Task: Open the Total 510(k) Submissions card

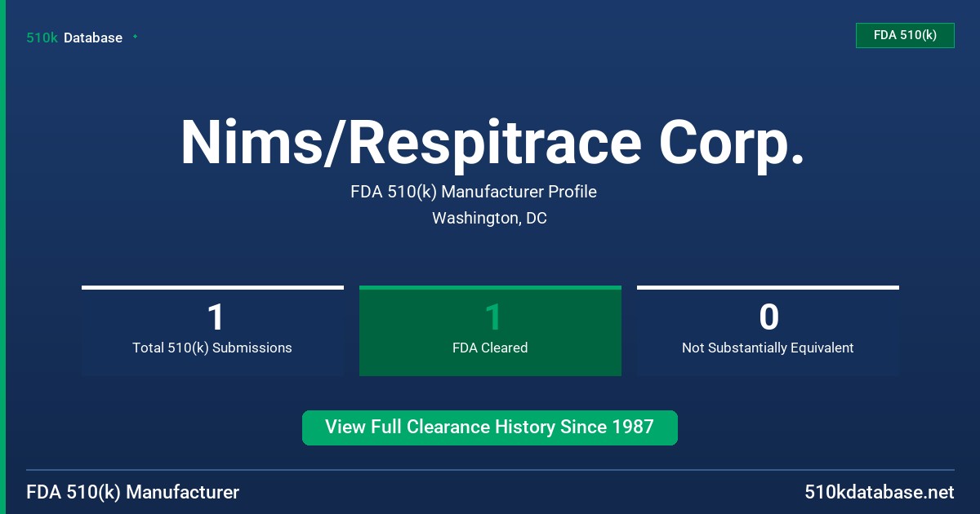Action: point(212,330)
